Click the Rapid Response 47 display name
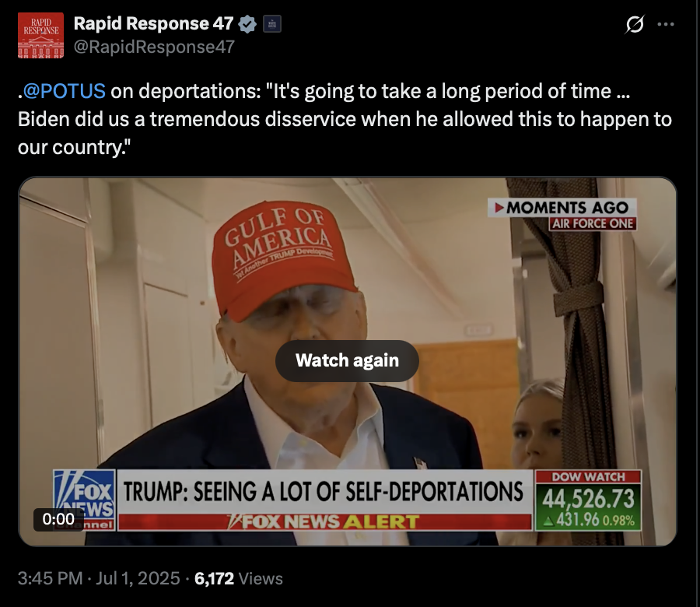700x607 pixels. pos(153,23)
